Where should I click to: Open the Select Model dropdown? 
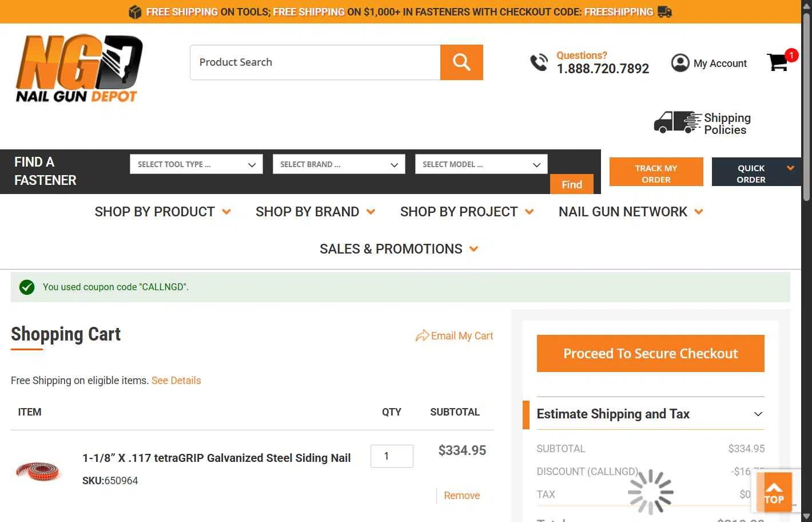point(481,164)
